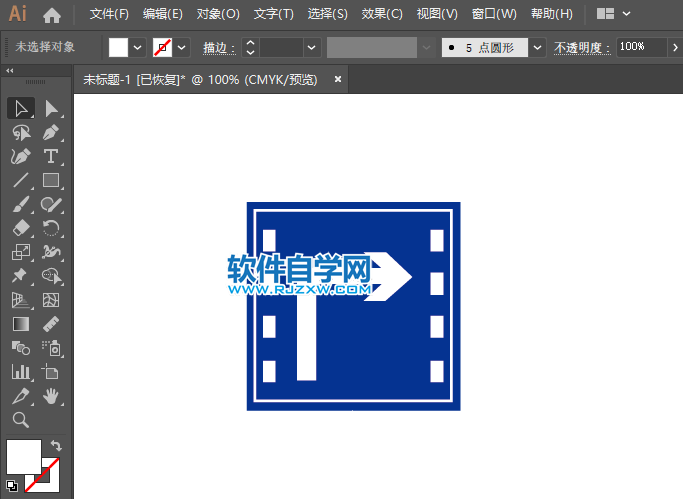Select the Artboard tool
The height and width of the screenshot is (499, 683).
51,372
